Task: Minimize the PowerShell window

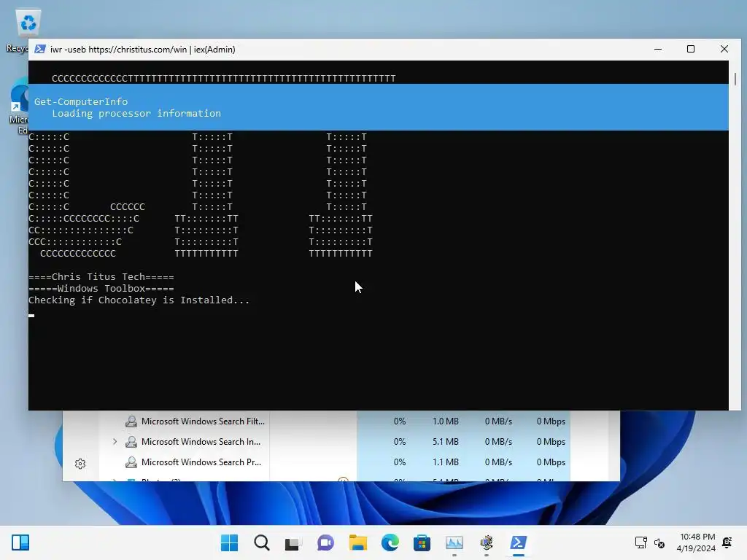Action: click(658, 49)
